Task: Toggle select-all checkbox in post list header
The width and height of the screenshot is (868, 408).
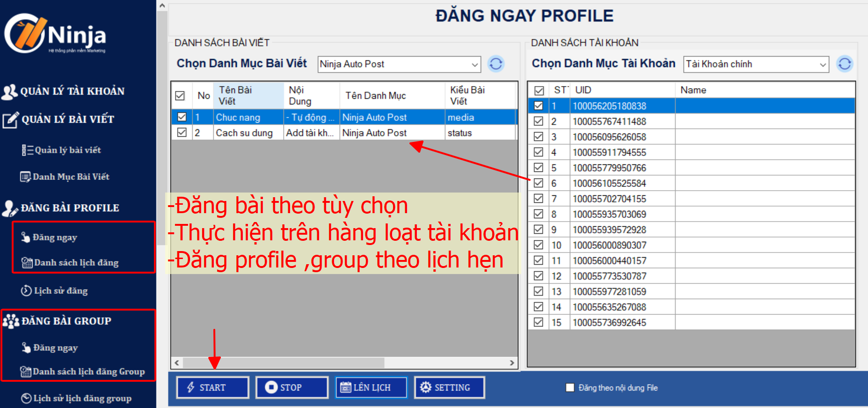Action: pos(180,96)
